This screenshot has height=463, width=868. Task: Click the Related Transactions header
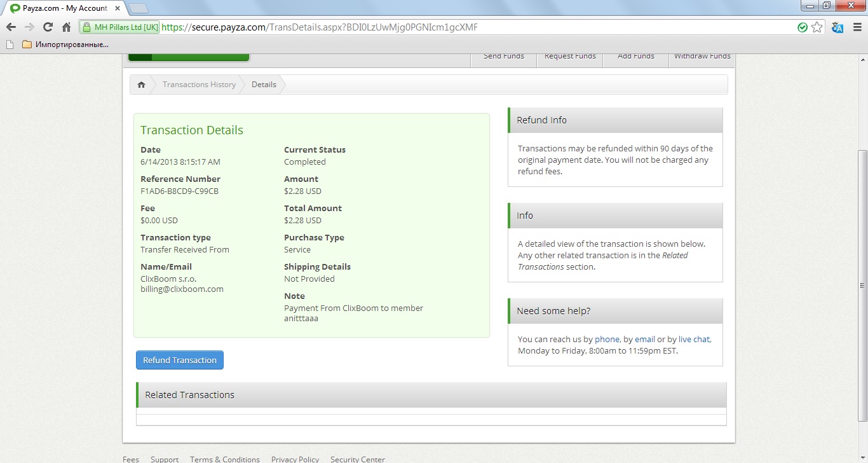(x=431, y=395)
